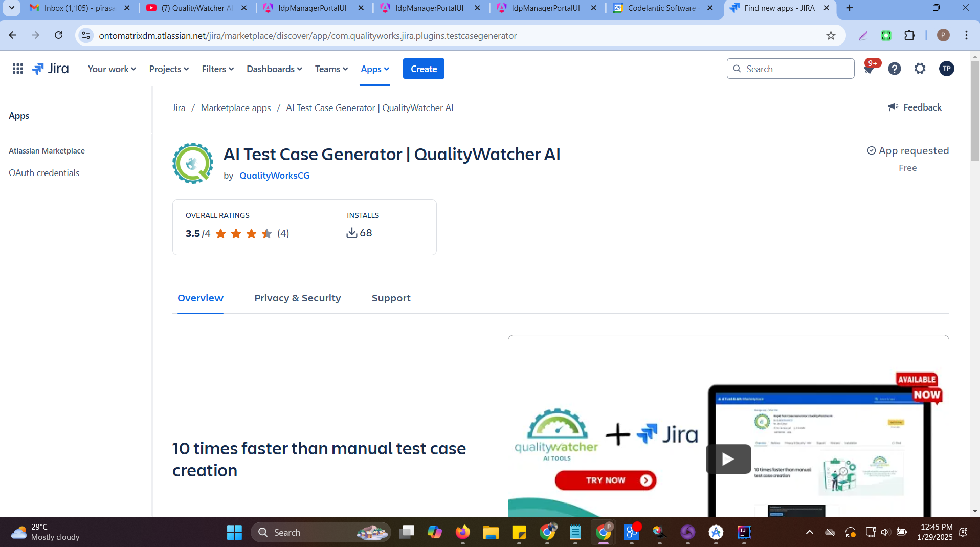Viewport: 980px width, 547px height.
Task: Click the ratings count (4)
Action: (x=283, y=233)
